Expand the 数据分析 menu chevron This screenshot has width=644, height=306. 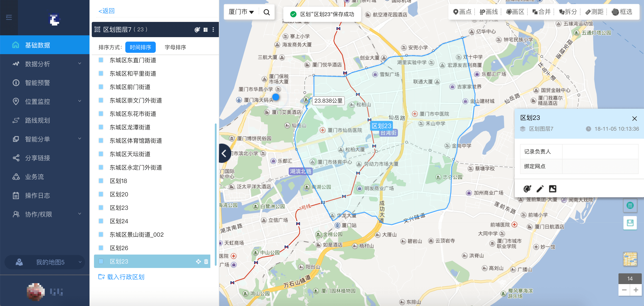click(x=80, y=64)
